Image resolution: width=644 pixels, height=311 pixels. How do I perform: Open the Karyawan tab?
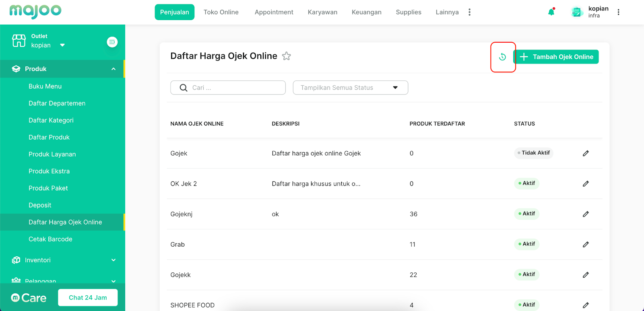pos(322,12)
